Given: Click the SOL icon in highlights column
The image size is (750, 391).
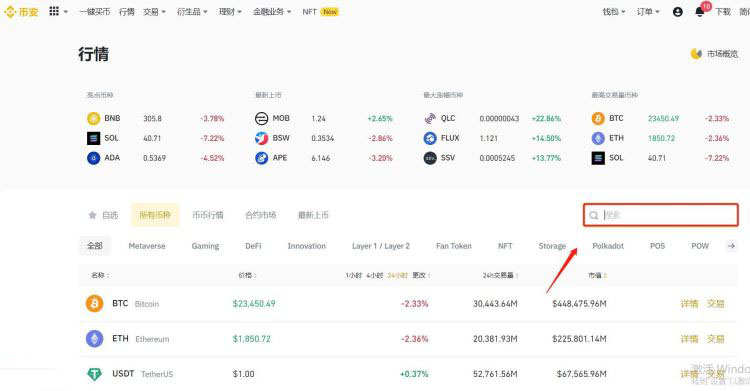Looking at the screenshot, I should [93, 138].
